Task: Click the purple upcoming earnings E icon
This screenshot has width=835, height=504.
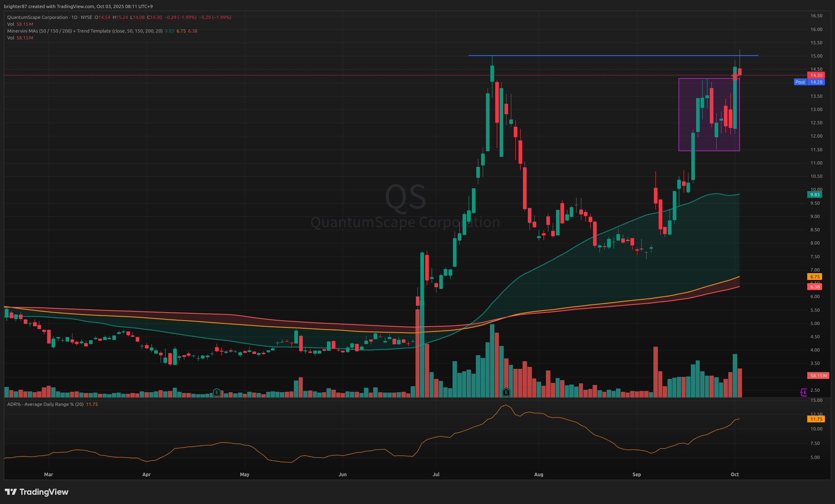Action: click(803, 392)
